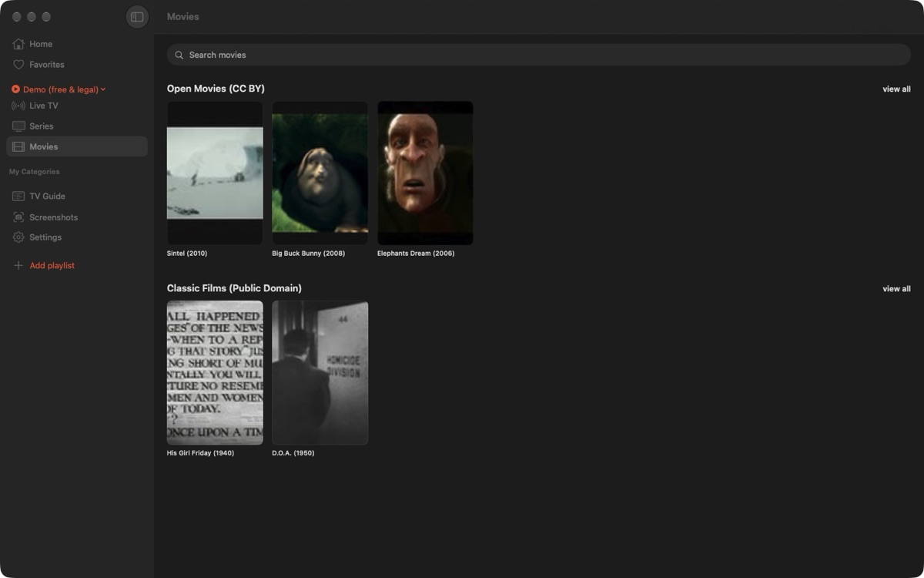Click the Add playlist link

52,266
